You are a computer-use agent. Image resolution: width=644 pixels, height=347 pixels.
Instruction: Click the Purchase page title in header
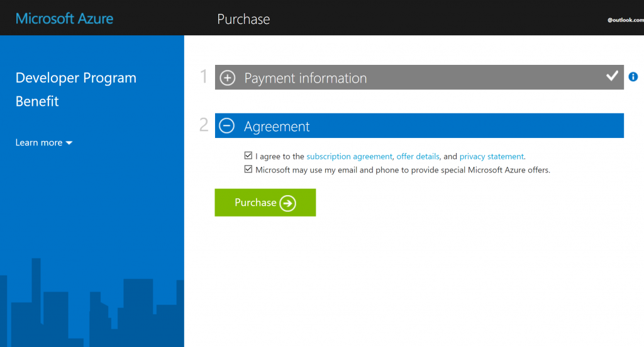(x=243, y=19)
